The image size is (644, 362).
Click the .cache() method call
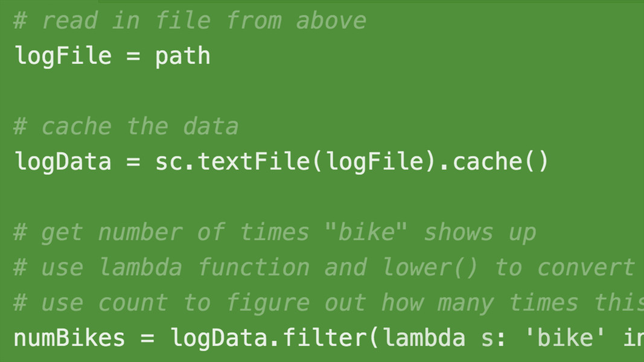point(494,161)
